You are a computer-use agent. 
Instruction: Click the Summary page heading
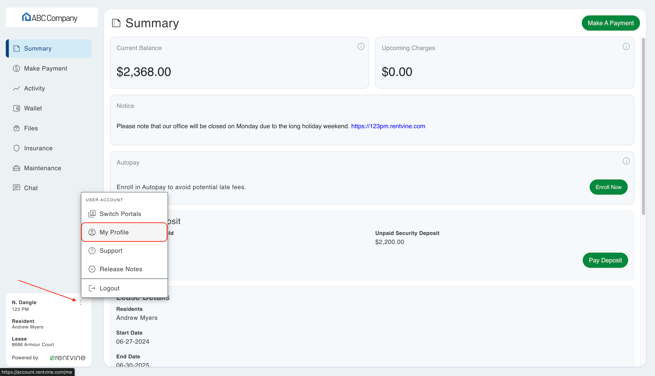(x=152, y=23)
